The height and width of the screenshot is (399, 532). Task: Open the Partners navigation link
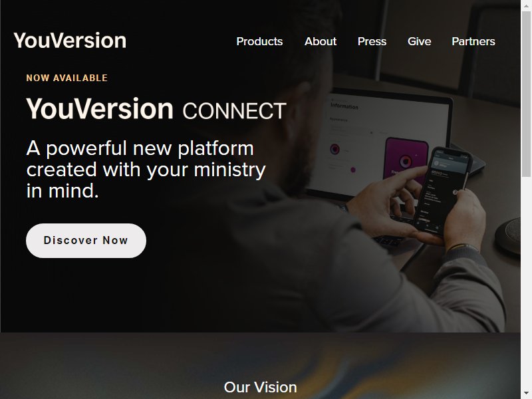point(473,41)
